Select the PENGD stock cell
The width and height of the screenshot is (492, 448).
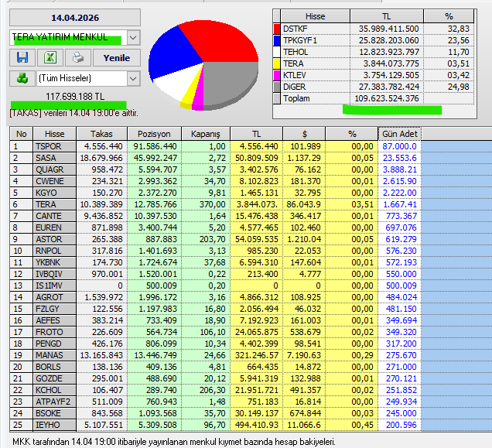point(55,344)
